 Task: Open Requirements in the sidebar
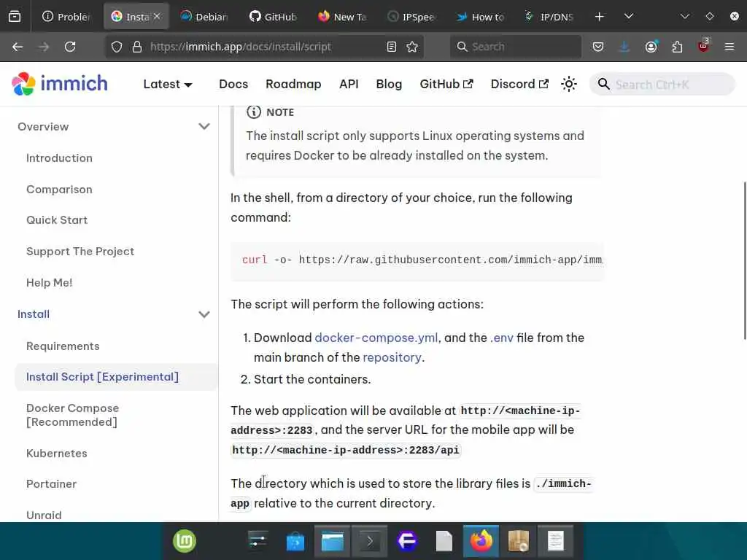63,346
